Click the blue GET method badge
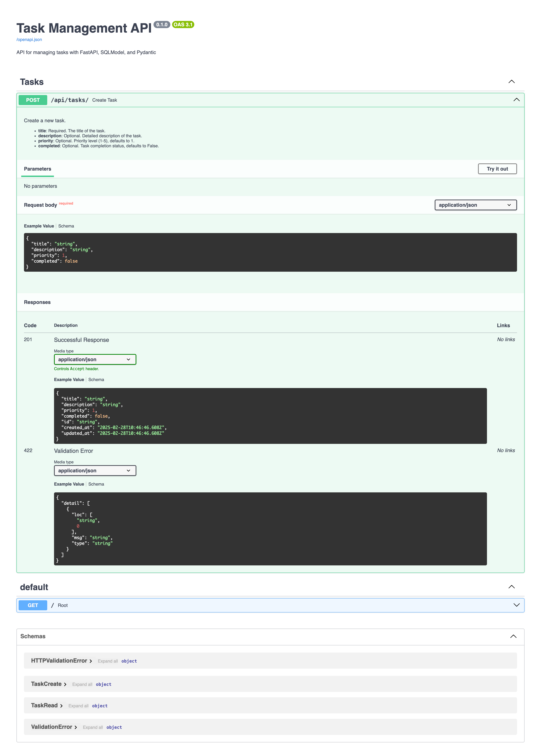 coord(33,605)
